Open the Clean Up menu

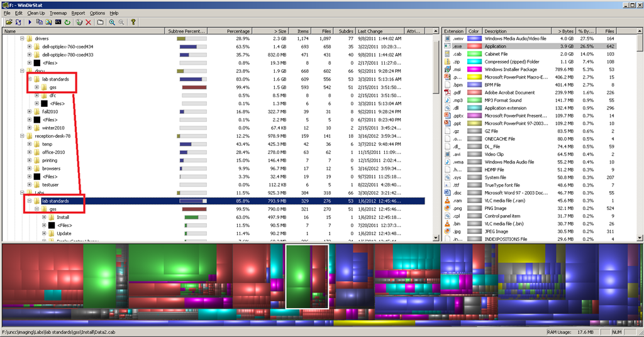(x=35, y=13)
